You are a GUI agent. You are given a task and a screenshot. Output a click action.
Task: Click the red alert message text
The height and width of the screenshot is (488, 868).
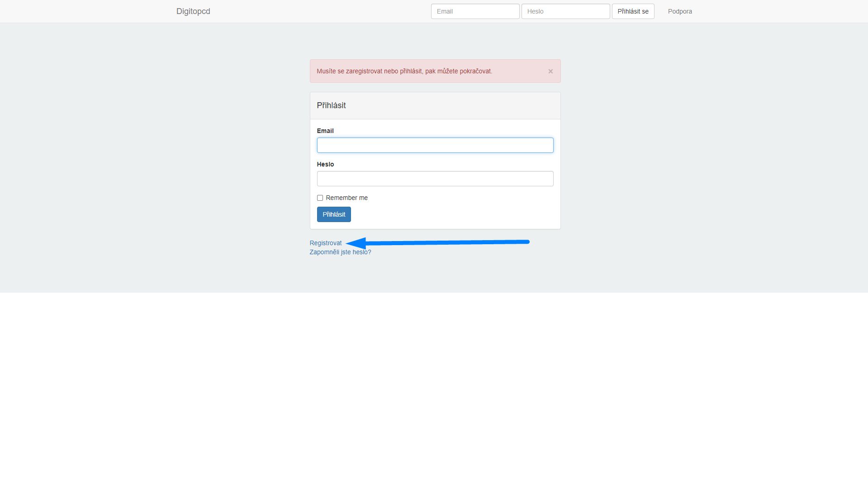[404, 71]
